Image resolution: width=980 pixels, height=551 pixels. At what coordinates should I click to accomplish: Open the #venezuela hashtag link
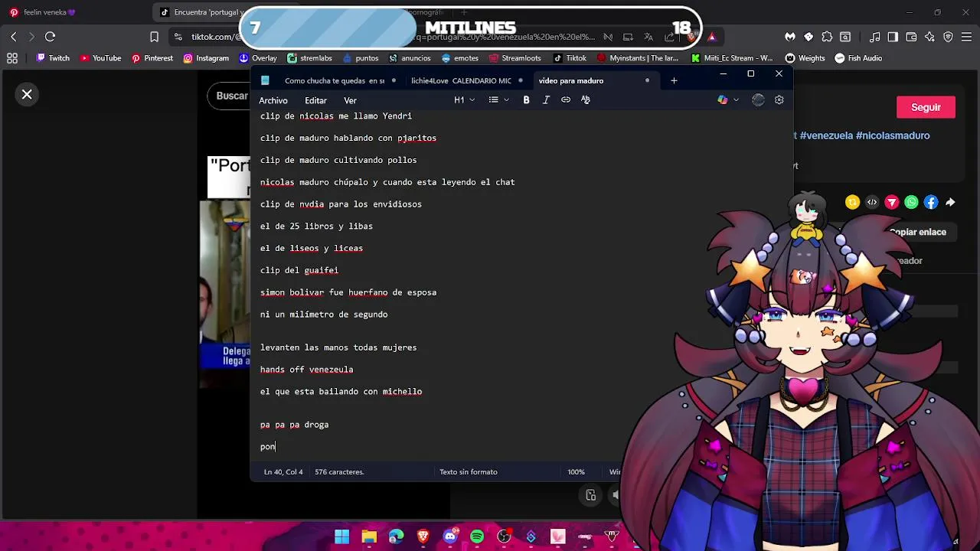[x=826, y=135]
